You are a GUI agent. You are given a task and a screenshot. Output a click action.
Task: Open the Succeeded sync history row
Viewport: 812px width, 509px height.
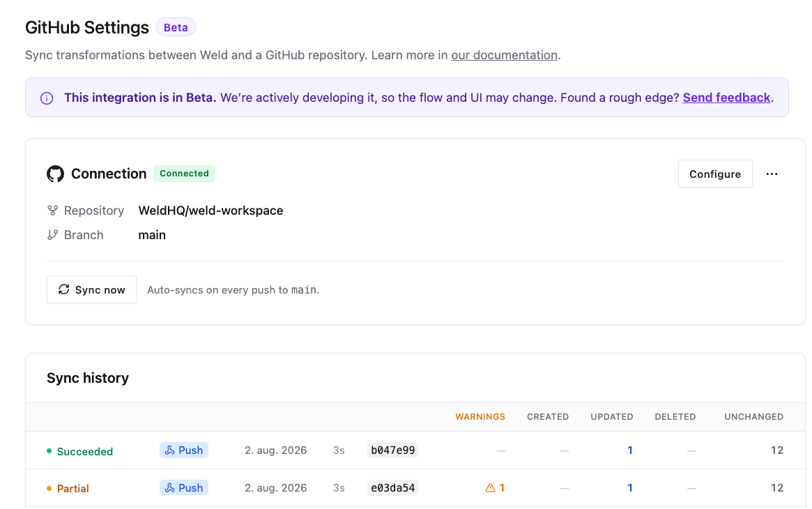click(x=415, y=450)
